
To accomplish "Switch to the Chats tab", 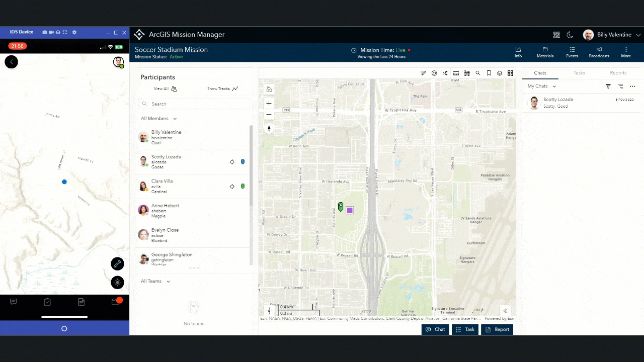I will click(x=540, y=73).
